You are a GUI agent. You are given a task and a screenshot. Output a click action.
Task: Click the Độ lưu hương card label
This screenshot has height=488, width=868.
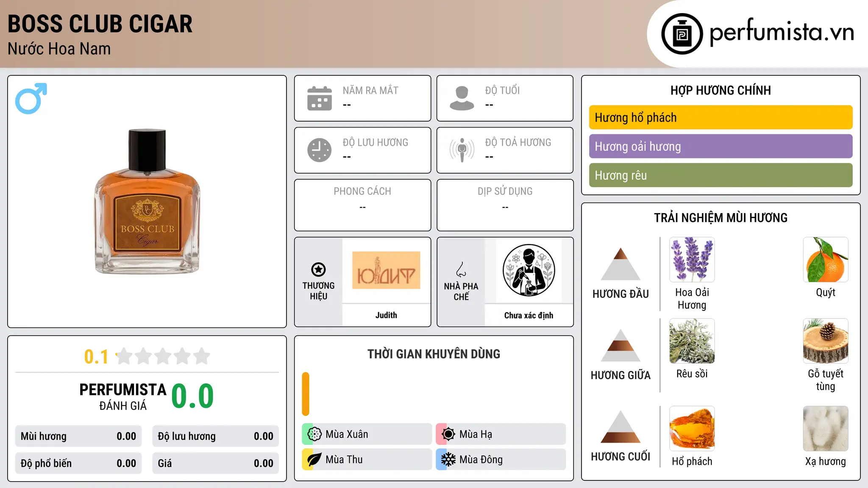click(376, 142)
